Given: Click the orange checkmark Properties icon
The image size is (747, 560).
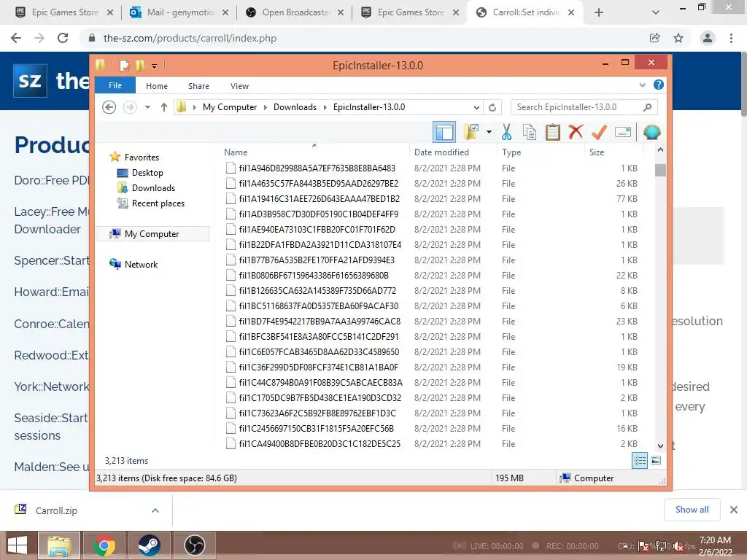Looking at the screenshot, I should pos(599,132).
